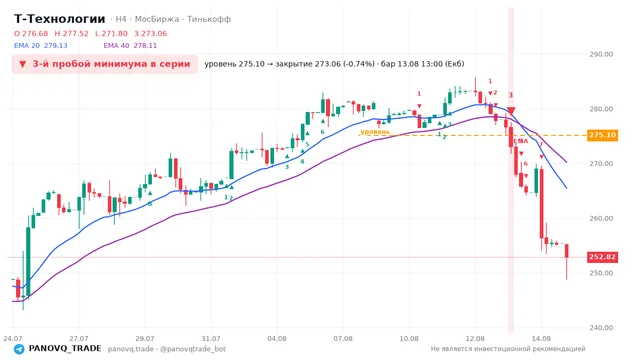Screen dimensions: 640x360
Task: Click the Telegram icon beside PANOVQ_TRADE
Action: pyautogui.click(x=19, y=349)
